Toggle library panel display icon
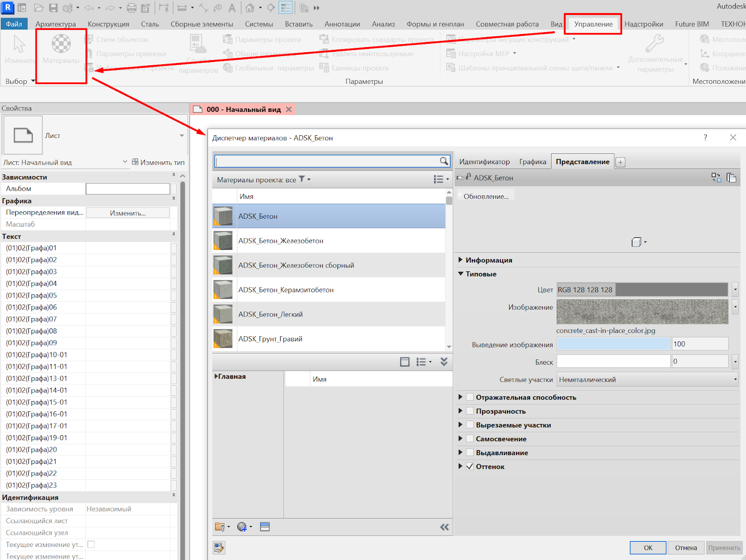The width and height of the screenshot is (746, 560). (x=405, y=362)
